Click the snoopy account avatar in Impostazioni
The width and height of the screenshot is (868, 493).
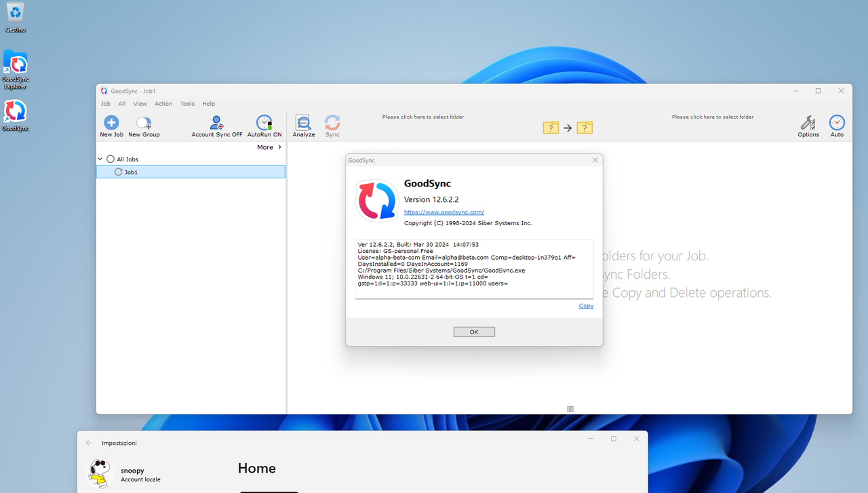click(100, 473)
